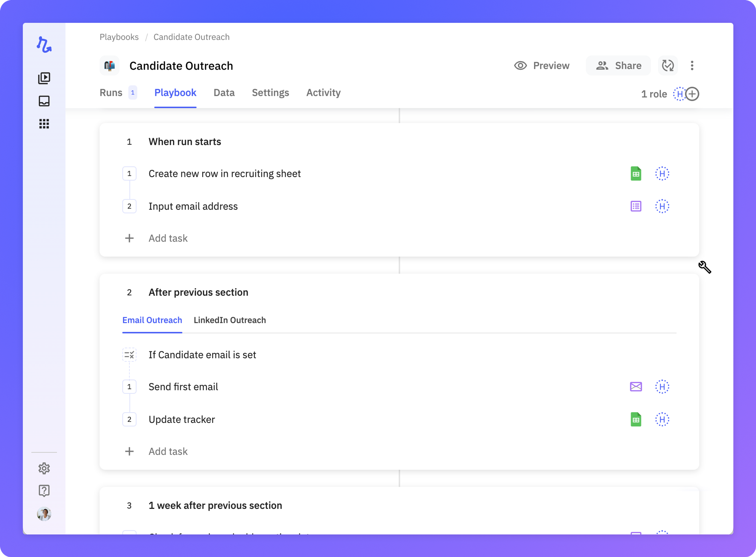Open the user profile avatar

coord(44,514)
